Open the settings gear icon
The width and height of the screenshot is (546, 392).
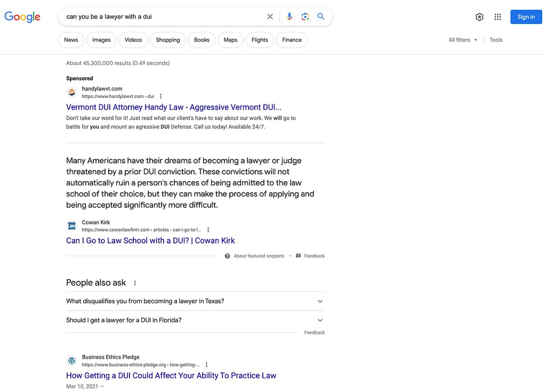(479, 17)
